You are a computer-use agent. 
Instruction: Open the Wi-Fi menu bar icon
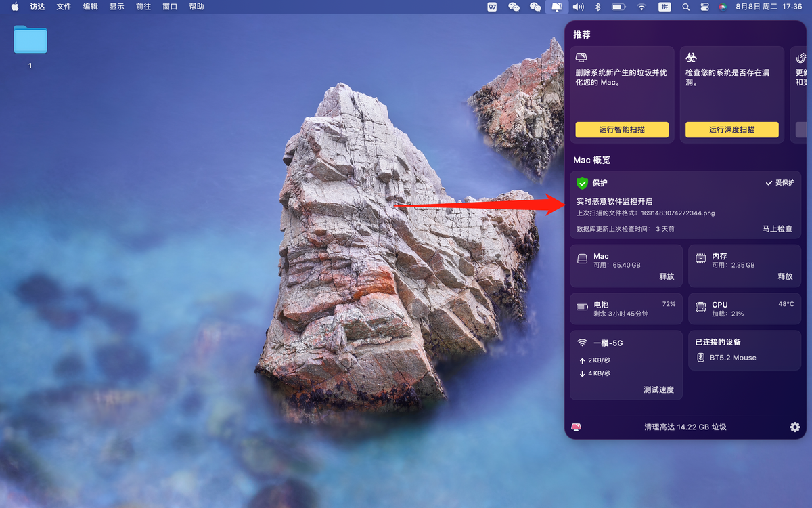tap(641, 7)
